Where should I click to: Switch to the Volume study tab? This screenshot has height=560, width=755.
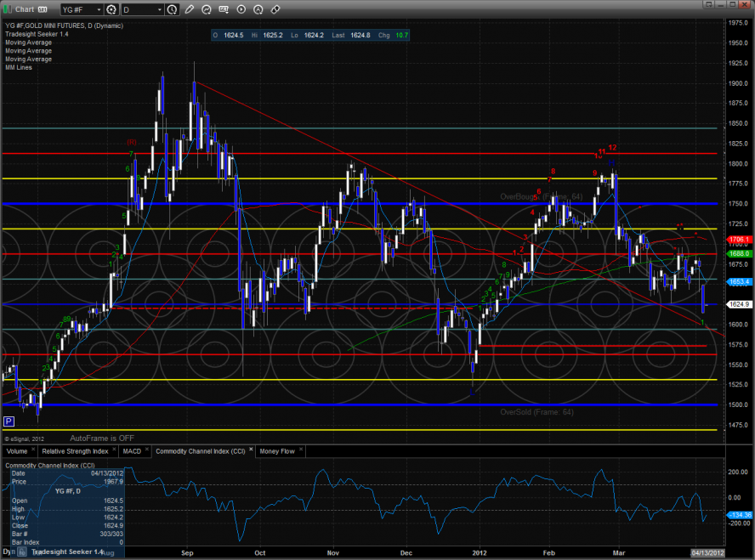click(x=18, y=451)
